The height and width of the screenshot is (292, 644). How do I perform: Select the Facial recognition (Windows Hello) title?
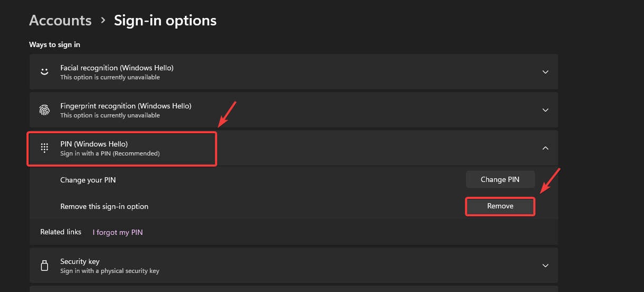[117, 68]
